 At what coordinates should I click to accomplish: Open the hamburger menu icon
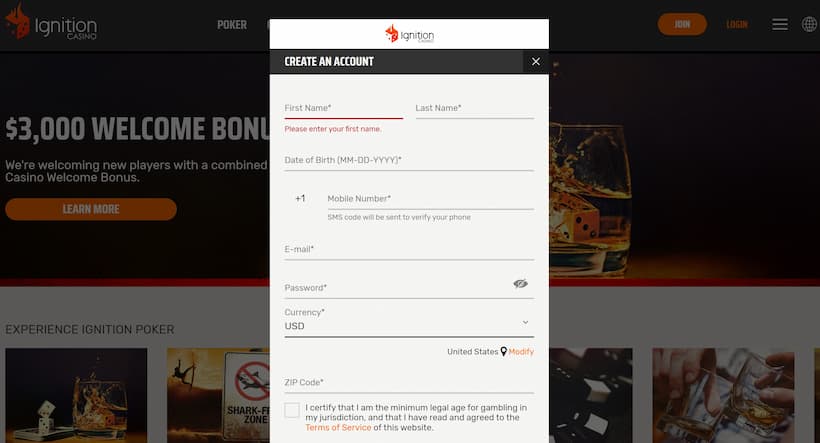(780, 24)
